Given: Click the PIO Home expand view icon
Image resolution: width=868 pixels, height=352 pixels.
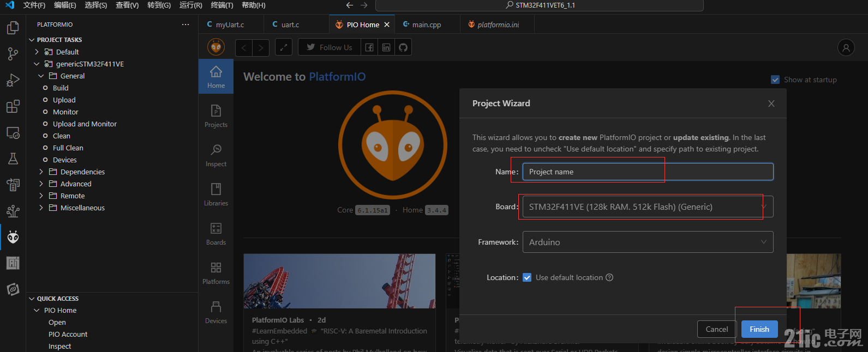Looking at the screenshot, I should click(x=284, y=47).
